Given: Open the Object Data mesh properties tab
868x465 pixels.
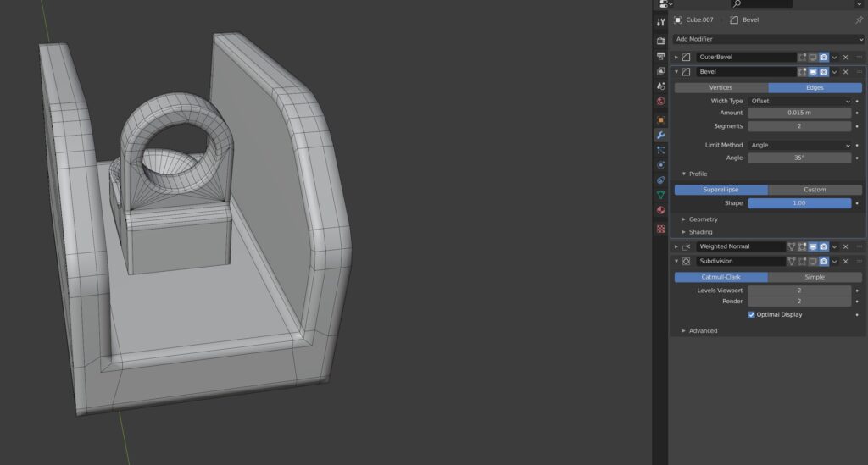Looking at the screenshot, I should (x=660, y=195).
